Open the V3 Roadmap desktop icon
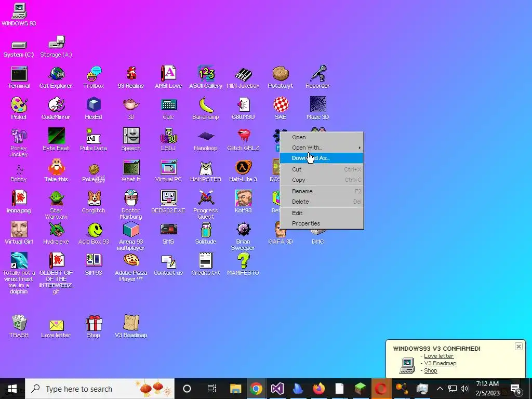The height and width of the screenshot is (399, 532). pos(131,326)
